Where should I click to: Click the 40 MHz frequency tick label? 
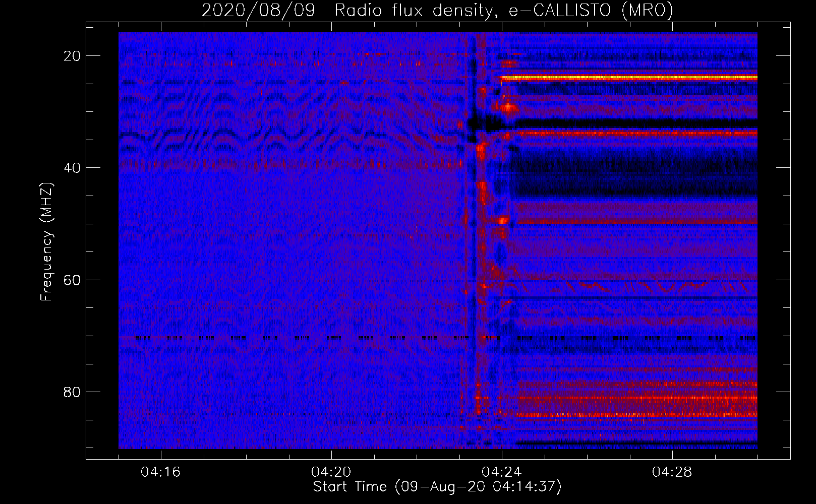[72, 168]
